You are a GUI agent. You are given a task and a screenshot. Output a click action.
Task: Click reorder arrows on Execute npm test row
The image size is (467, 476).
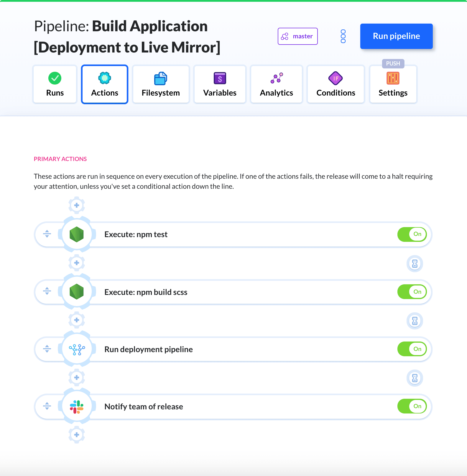pos(47,234)
